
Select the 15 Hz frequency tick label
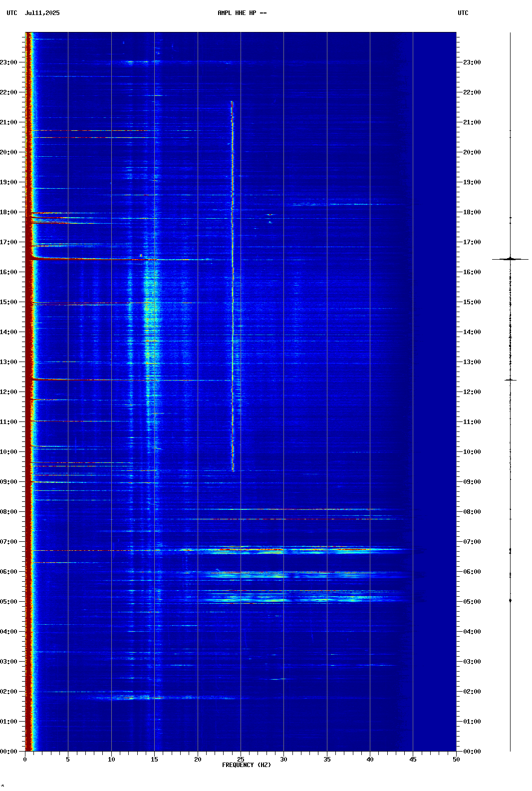(154, 760)
